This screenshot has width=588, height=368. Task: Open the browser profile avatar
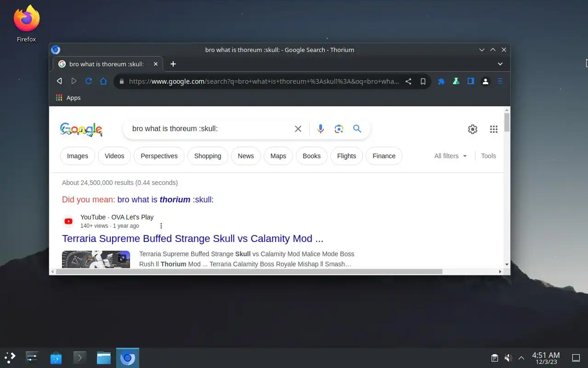(485, 81)
